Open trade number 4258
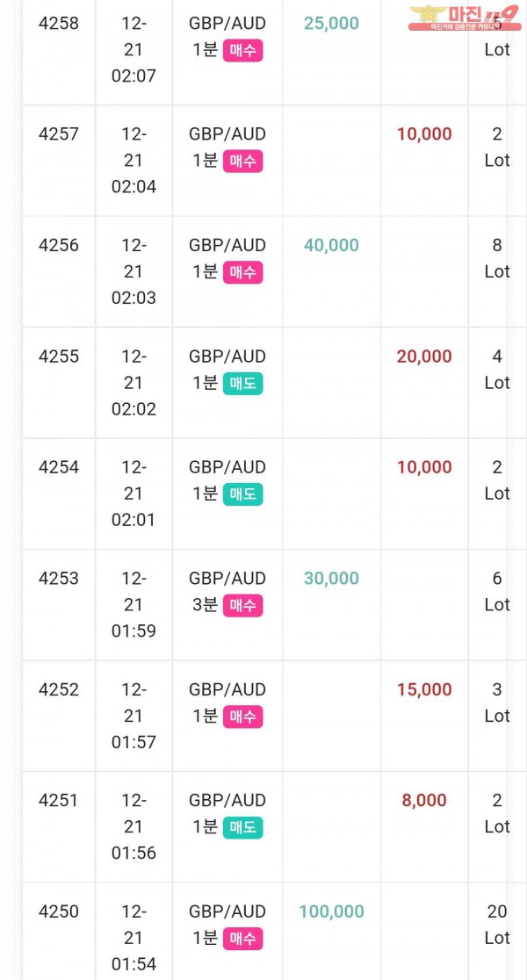Screen dimensions: 527x980 pyautogui.click(x=59, y=24)
